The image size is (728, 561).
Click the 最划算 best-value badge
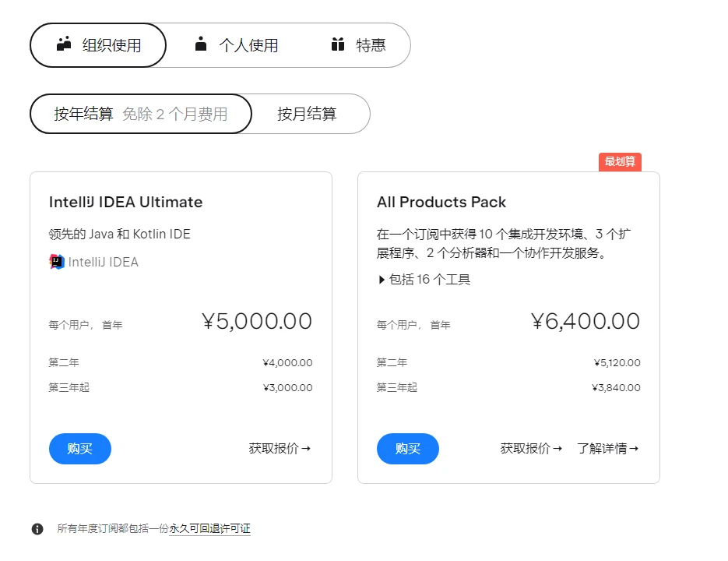pos(620,162)
